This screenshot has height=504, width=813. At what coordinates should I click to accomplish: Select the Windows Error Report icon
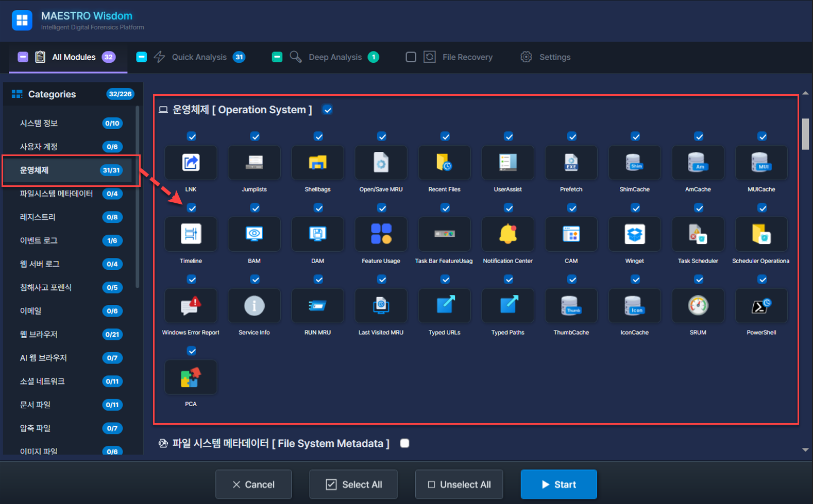[191, 306]
